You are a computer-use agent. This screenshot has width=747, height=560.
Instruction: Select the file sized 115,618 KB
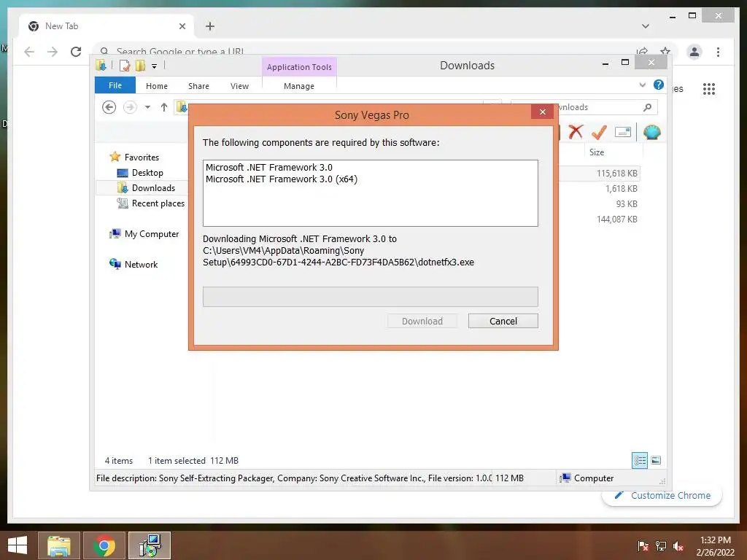pos(617,174)
